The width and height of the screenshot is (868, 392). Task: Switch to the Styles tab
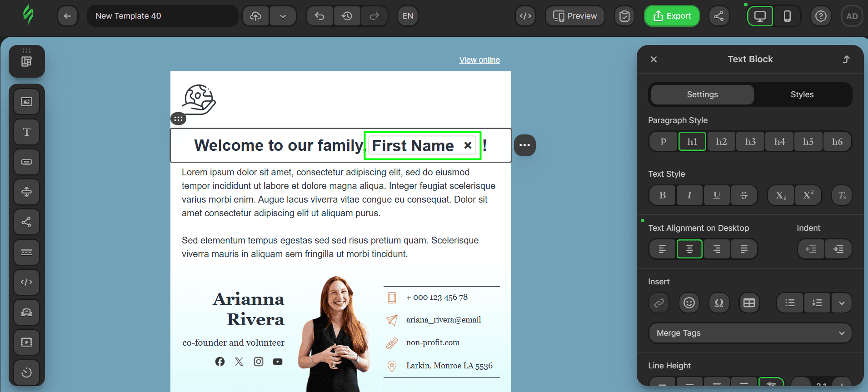coord(802,94)
